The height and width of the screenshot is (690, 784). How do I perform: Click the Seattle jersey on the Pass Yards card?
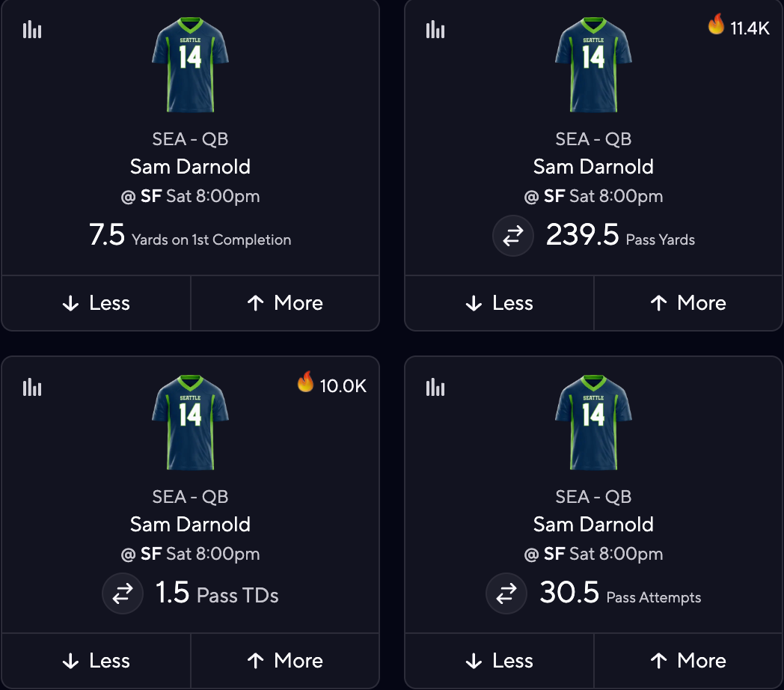tap(593, 65)
